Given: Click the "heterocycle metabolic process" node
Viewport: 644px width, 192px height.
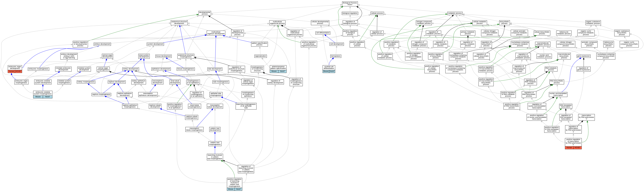Looking at the screenshot, I should [x=564, y=33].
